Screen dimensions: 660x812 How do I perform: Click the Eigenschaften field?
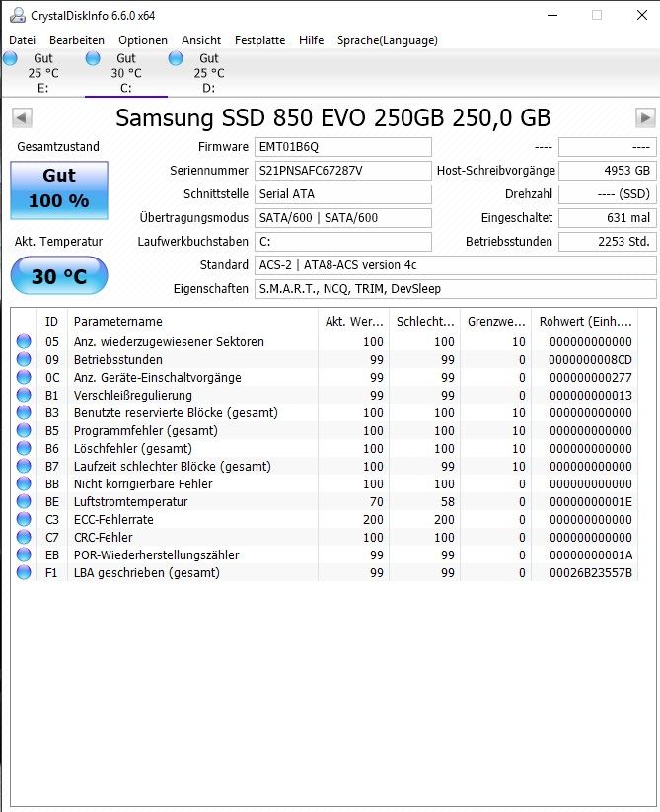[456, 289]
